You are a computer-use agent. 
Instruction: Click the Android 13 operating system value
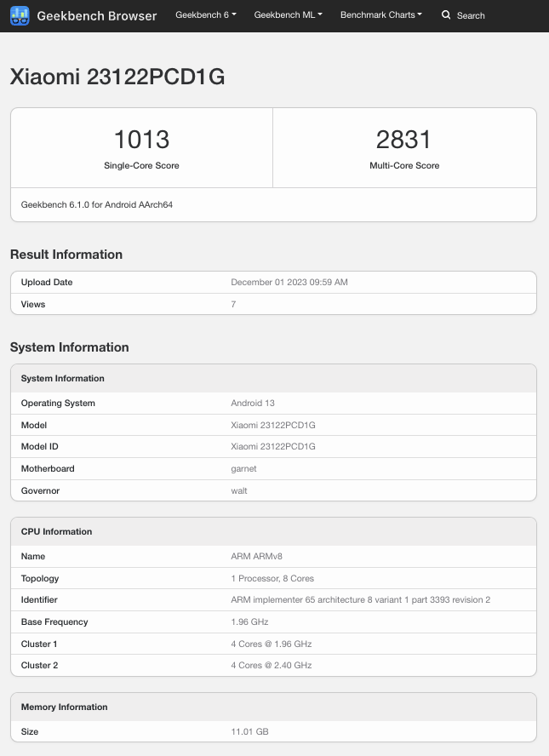tap(253, 404)
